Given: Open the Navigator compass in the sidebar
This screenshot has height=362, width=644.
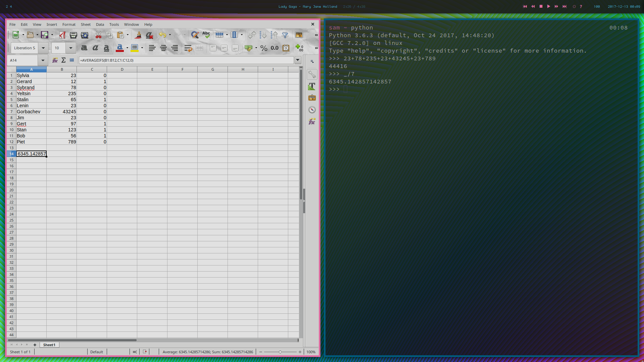Looking at the screenshot, I should [312, 110].
